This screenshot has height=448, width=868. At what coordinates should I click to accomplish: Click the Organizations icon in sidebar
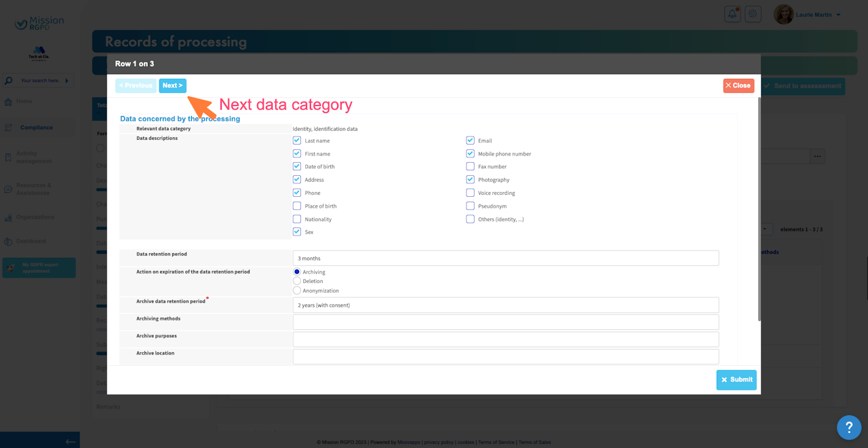(x=8, y=218)
